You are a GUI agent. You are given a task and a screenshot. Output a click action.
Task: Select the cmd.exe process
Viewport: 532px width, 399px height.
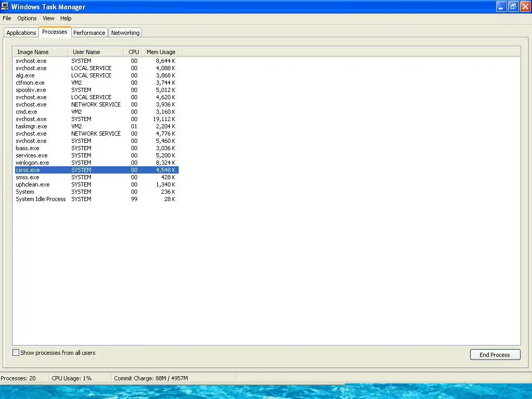pyautogui.click(x=96, y=112)
